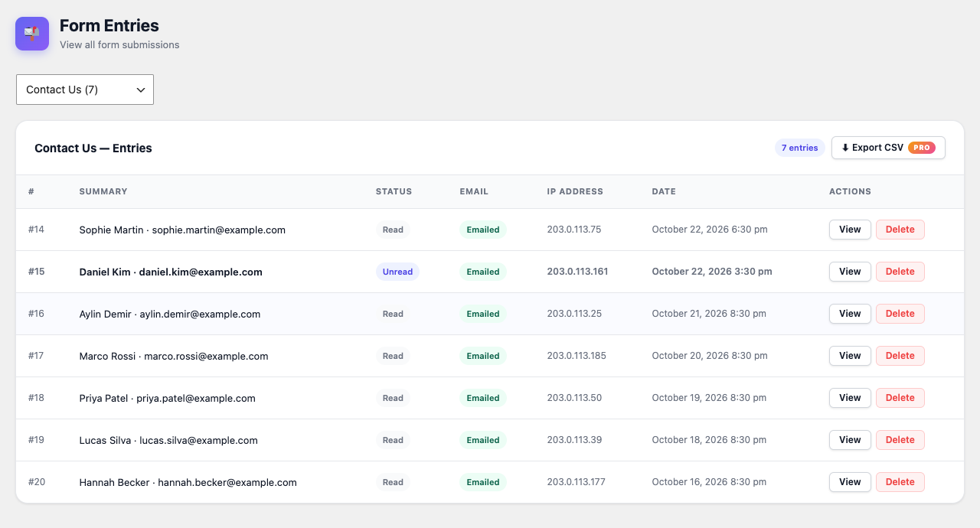View entry #18 from Priya Patel
980x528 pixels.
[850, 398]
